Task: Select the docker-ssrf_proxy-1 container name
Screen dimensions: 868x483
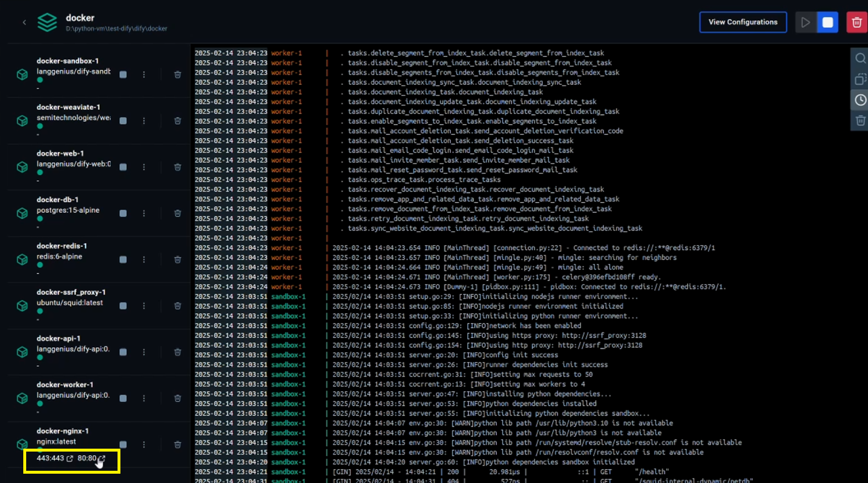Action: pos(71,292)
